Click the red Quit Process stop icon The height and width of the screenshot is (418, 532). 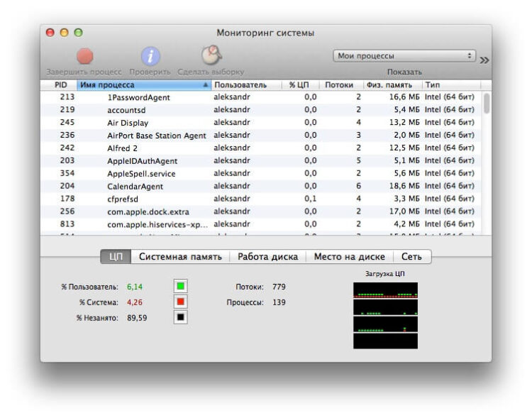coord(84,57)
